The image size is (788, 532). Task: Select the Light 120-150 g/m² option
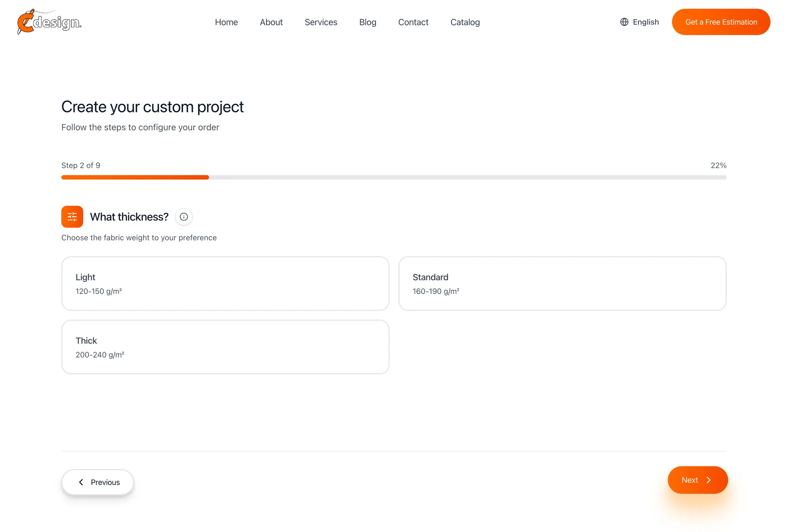pos(225,284)
